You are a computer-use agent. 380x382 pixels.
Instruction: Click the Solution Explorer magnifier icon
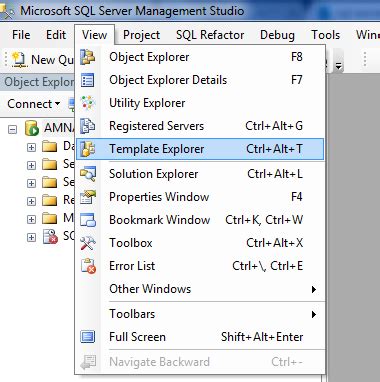pos(88,174)
